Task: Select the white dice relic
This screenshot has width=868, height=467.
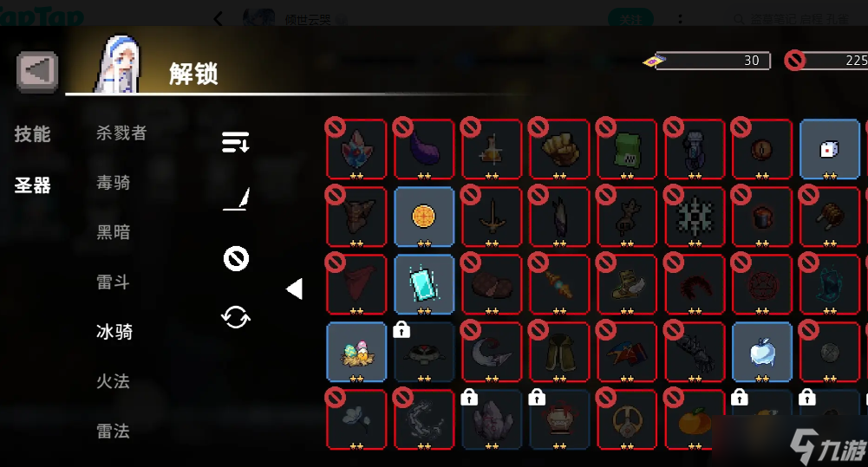Action: [x=829, y=149]
